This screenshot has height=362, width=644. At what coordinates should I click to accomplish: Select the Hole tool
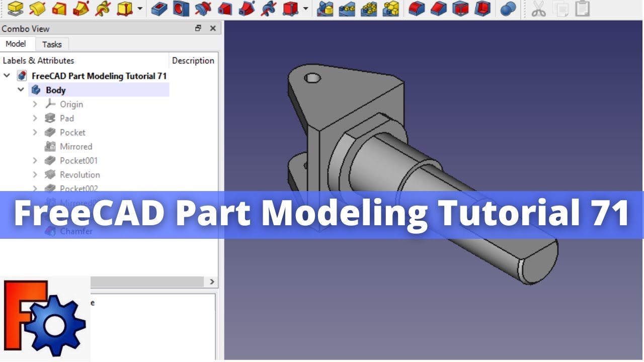181,8
